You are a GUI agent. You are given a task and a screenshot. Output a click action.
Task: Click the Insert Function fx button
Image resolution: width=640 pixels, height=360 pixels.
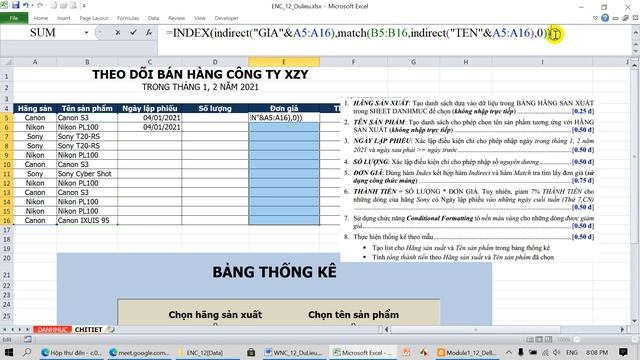(149, 33)
